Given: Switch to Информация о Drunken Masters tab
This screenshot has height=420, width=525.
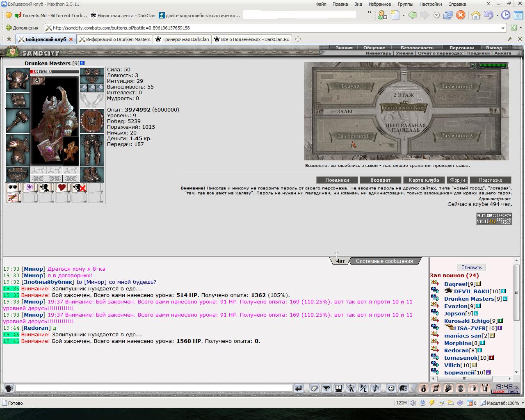Looking at the screenshot, I should [115, 39].
